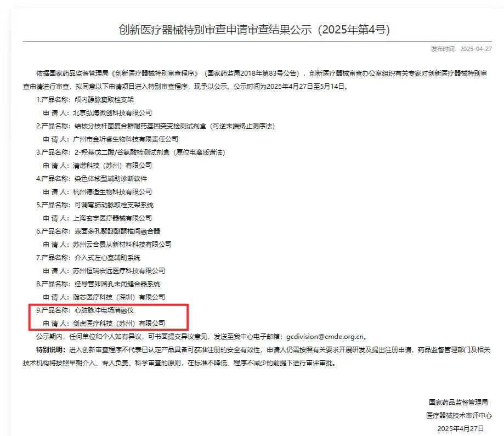Click the signature line 国家药品监督管理局
Screen dimensions: 504x436
458,403
